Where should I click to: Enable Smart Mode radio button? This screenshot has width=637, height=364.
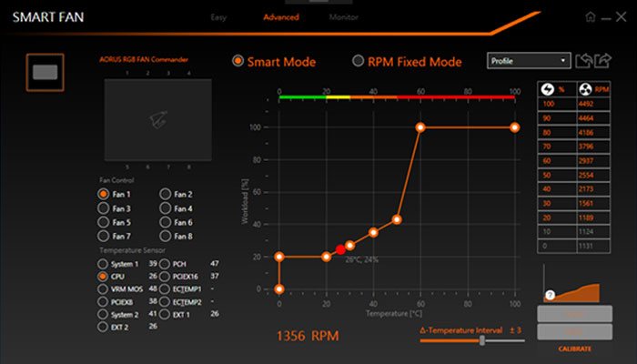[238, 61]
